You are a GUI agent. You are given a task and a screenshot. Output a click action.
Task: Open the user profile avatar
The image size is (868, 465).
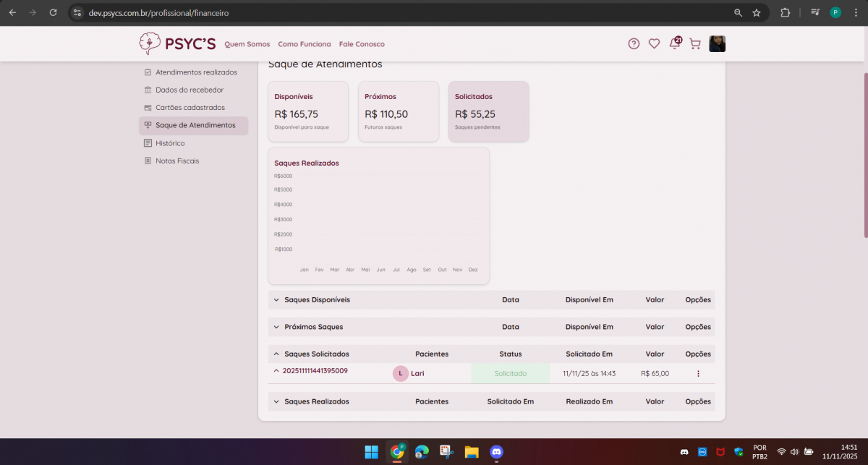click(717, 44)
